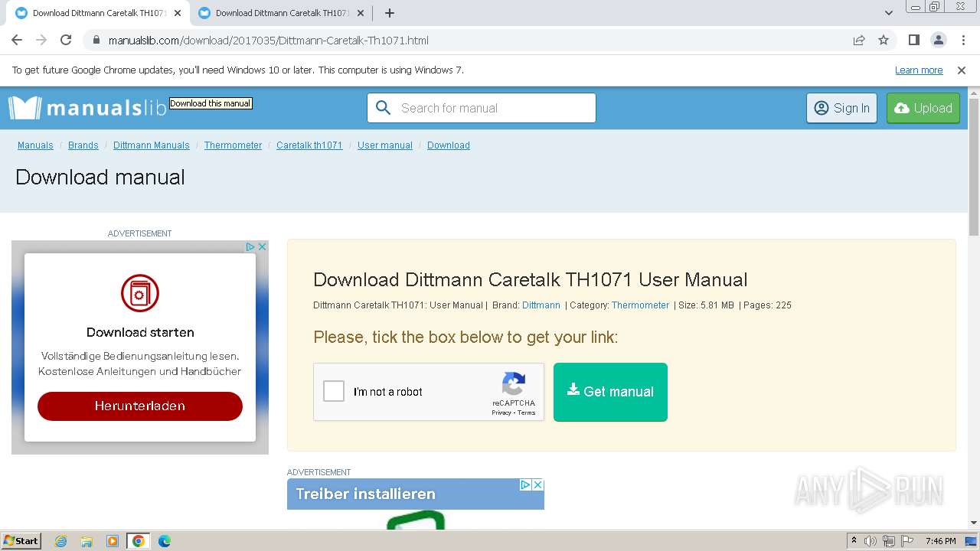Open the reCAPTCHA Terms link

tap(527, 413)
